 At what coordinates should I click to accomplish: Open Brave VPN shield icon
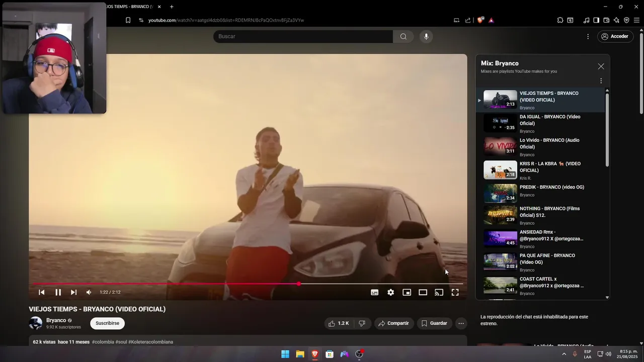(x=626, y=20)
